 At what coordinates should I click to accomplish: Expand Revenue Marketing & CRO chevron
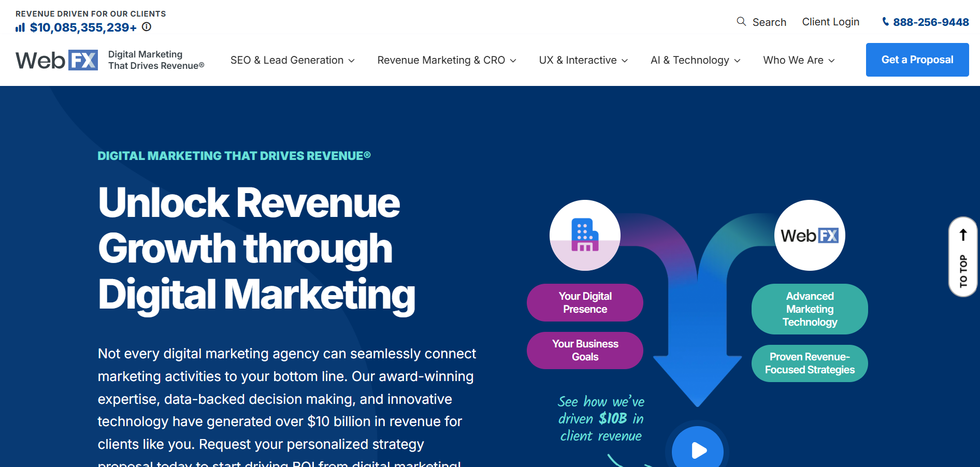tap(513, 61)
